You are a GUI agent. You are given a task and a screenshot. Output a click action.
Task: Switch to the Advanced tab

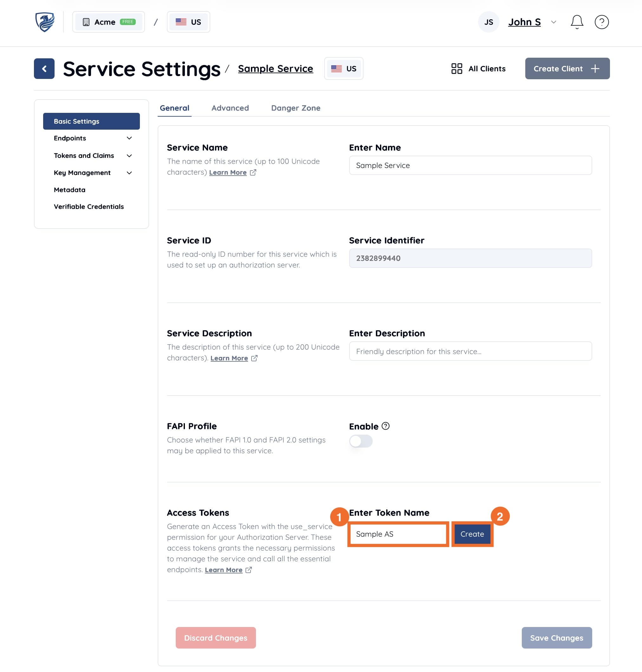pos(230,108)
